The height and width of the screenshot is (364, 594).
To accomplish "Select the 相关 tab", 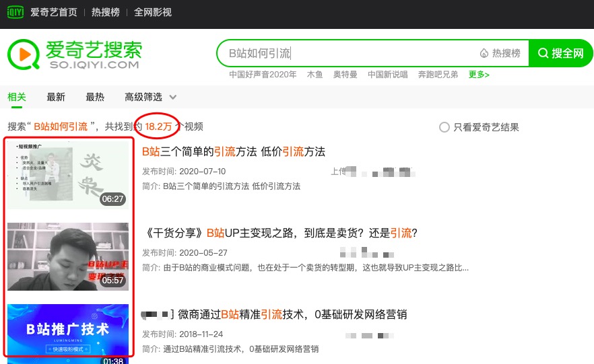I will tap(17, 98).
